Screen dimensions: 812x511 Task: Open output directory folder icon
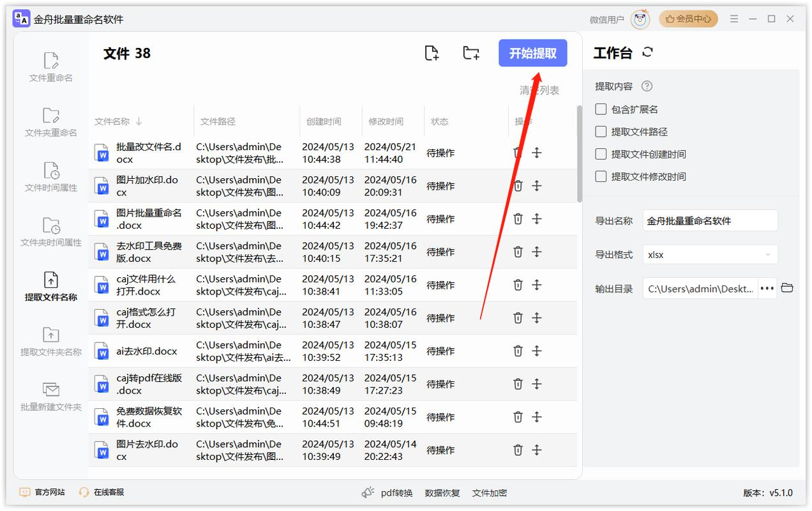click(787, 288)
